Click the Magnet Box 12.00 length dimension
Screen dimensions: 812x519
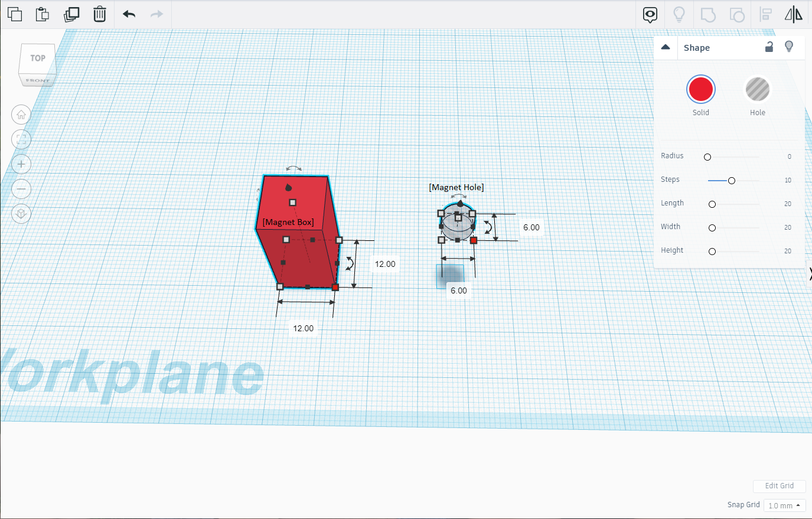coord(385,264)
